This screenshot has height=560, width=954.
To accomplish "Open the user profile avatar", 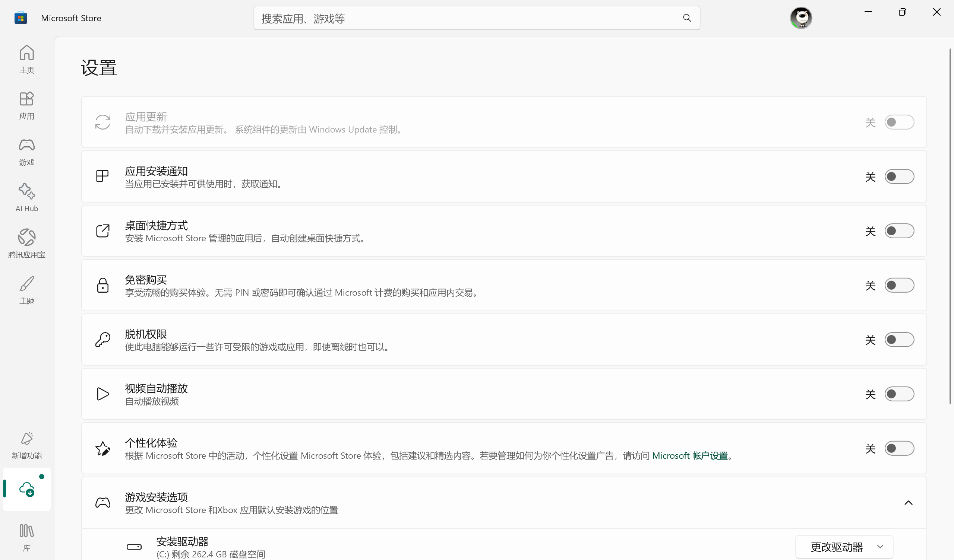I will point(801,18).
